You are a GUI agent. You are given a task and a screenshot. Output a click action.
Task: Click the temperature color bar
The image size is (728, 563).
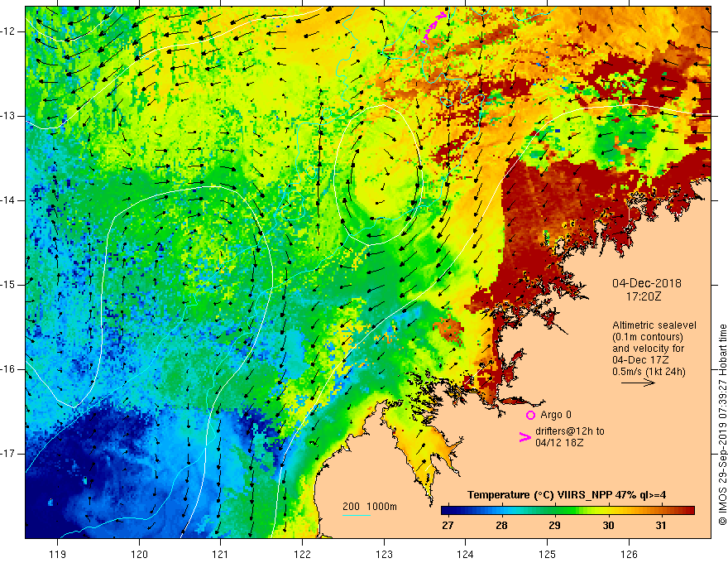click(x=568, y=511)
